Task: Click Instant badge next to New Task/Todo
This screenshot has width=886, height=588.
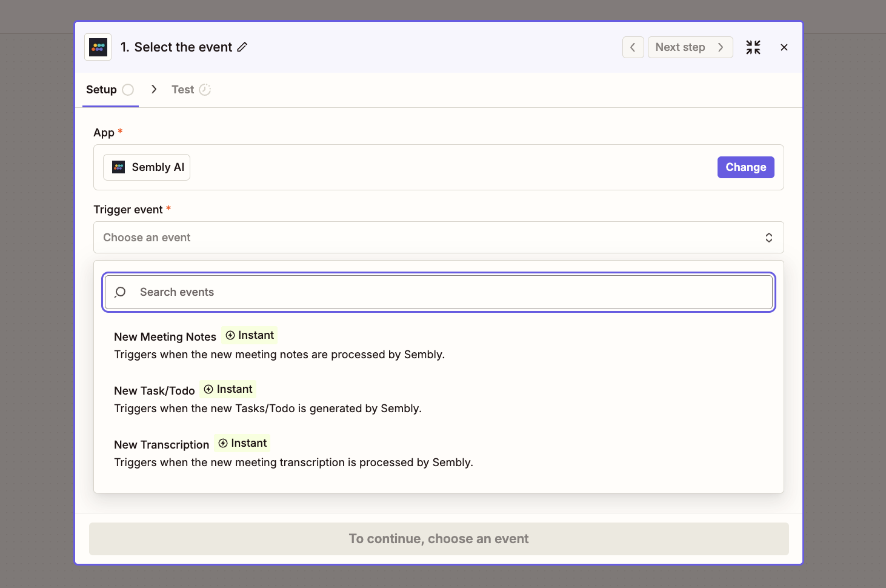Action: click(228, 389)
